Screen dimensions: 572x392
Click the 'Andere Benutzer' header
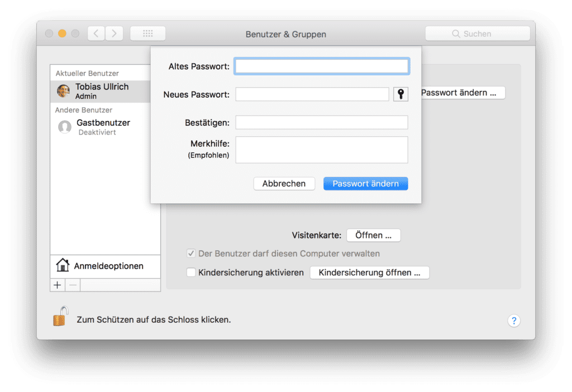[x=84, y=110]
